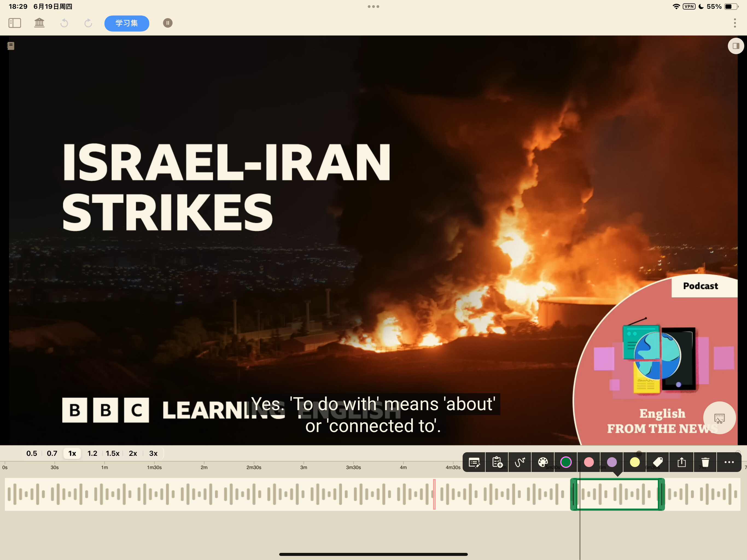Toggle the left sidebar panel icon

click(14, 23)
